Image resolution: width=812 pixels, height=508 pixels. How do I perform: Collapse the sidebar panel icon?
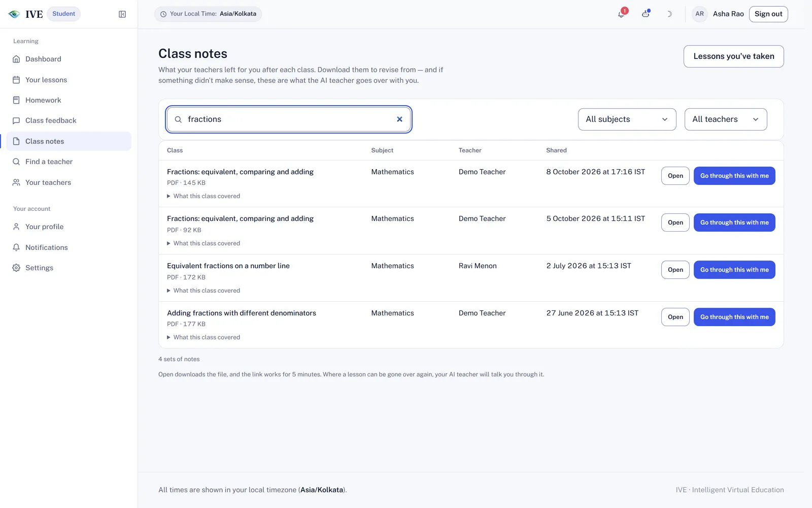(122, 14)
